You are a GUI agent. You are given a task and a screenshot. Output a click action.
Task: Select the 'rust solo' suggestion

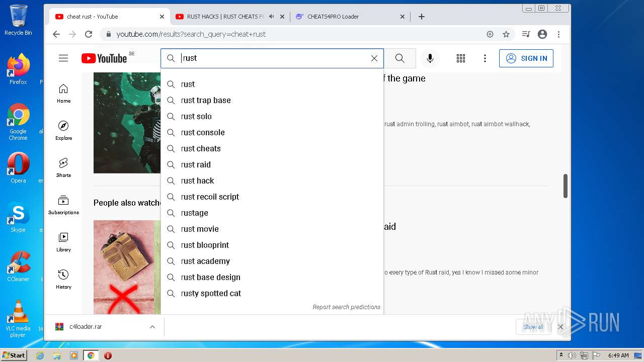[272, 116]
